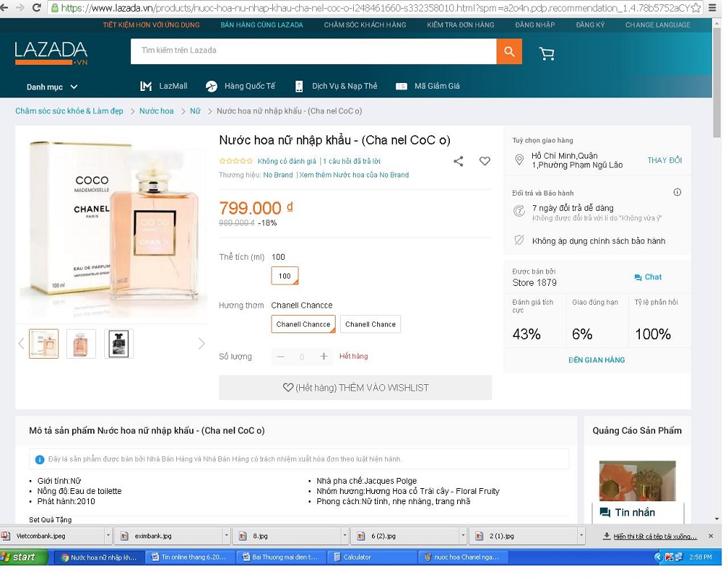Click the orange search magnifier button

tap(509, 51)
